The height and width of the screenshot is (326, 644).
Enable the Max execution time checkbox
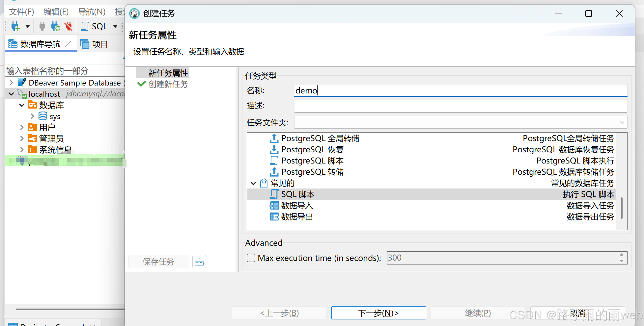(x=251, y=258)
